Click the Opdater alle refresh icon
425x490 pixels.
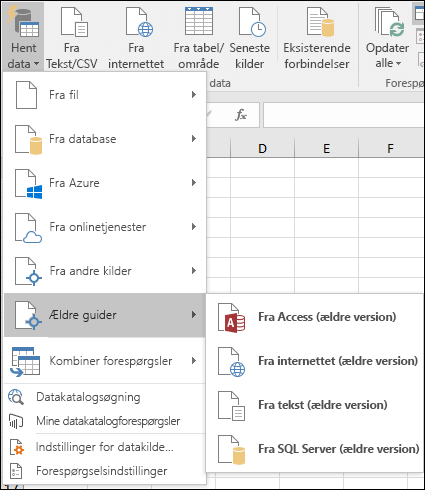389,22
